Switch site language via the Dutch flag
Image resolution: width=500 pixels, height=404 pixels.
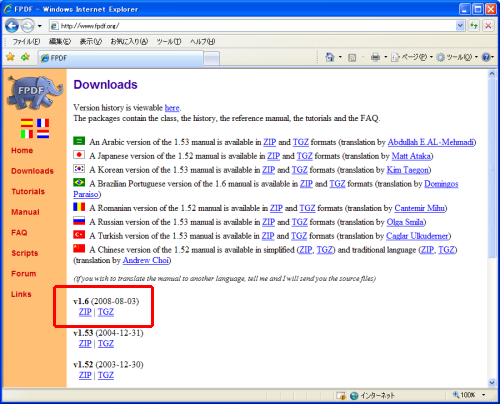click(43, 134)
